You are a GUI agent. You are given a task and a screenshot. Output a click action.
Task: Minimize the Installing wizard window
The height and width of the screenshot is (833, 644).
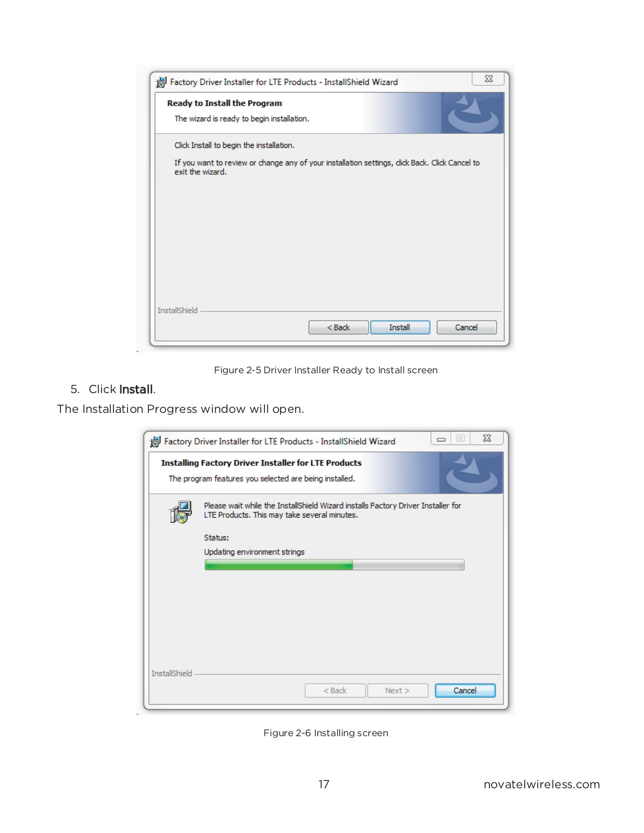[441, 438]
